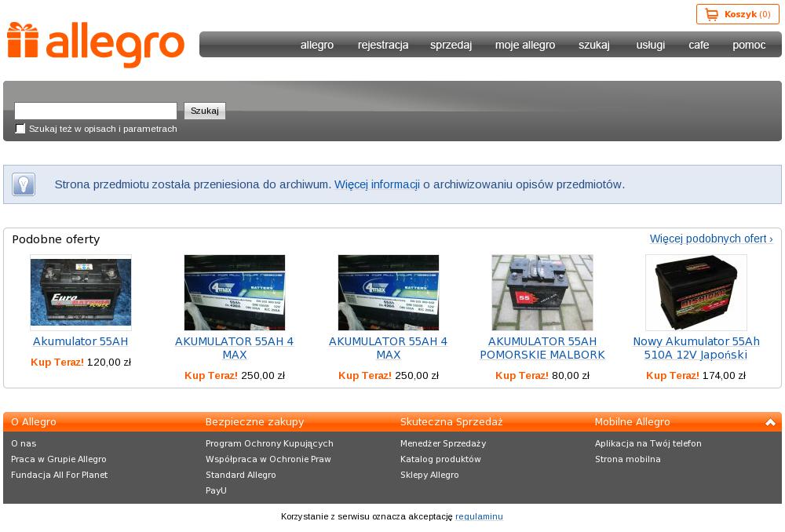This screenshot has width=785, height=532.
Task: Open the usługi menu item
Action: tap(650, 45)
